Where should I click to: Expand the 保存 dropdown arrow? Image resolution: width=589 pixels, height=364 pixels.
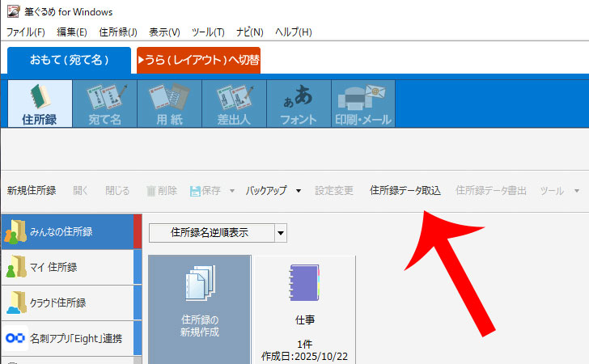(x=231, y=191)
